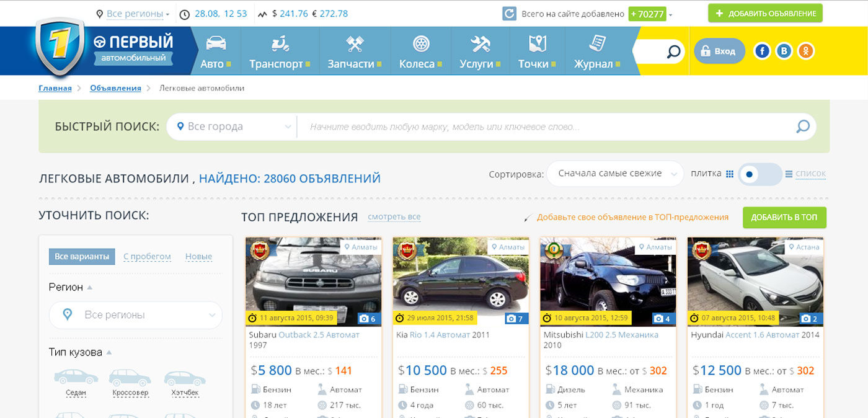Click the header search magnifier icon

673,51
